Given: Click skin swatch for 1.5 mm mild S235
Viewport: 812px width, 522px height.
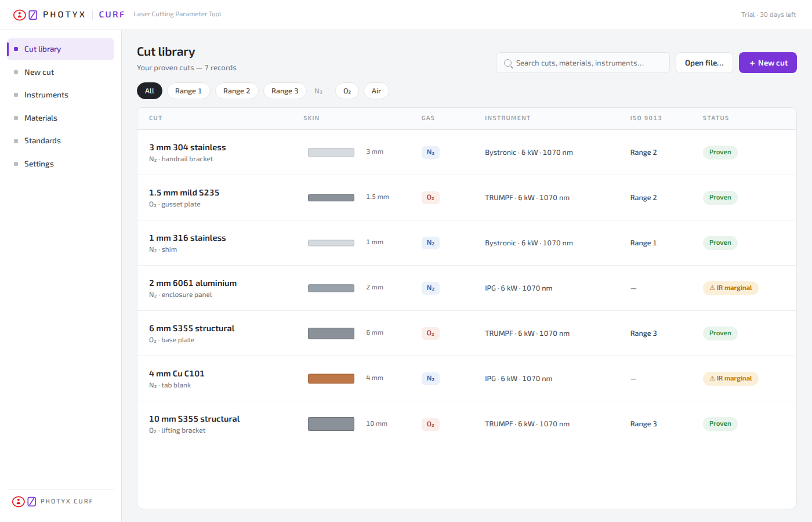Looking at the screenshot, I should (x=331, y=198).
